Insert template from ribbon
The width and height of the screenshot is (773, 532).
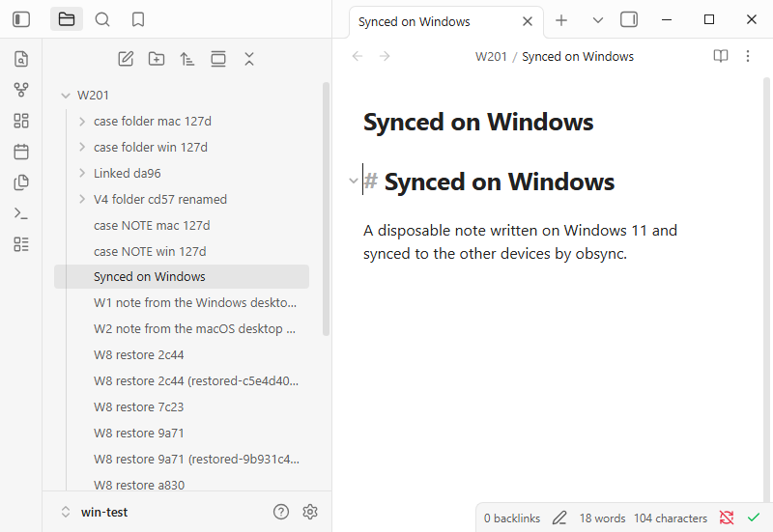click(x=21, y=182)
